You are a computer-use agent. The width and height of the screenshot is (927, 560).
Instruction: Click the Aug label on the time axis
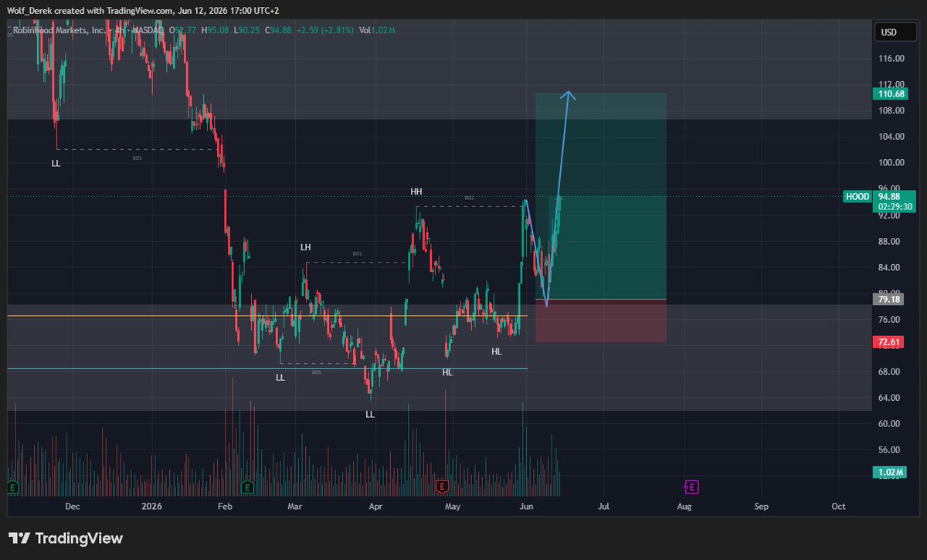point(684,507)
